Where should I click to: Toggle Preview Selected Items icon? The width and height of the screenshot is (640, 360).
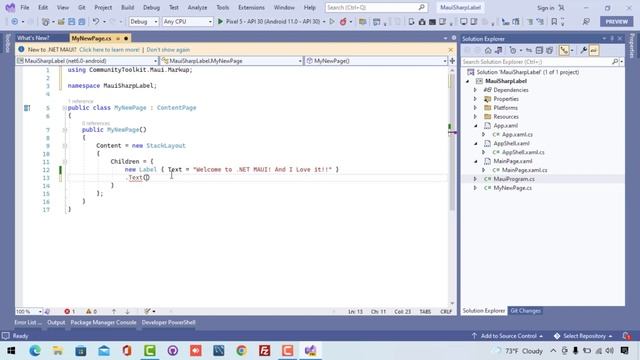(x=594, y=51)
